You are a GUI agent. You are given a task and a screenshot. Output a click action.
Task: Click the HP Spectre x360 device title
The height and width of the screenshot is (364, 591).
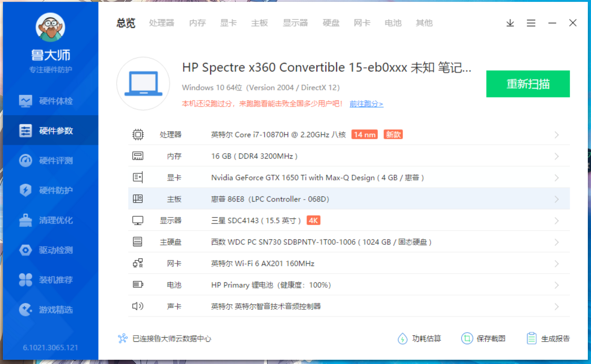click(327, 67)
